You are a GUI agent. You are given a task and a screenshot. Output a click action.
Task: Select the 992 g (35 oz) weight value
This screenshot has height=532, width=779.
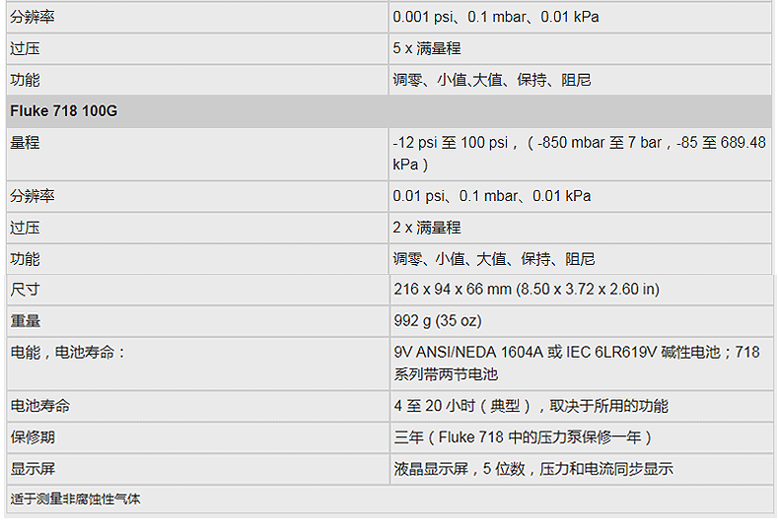point(437,321)
